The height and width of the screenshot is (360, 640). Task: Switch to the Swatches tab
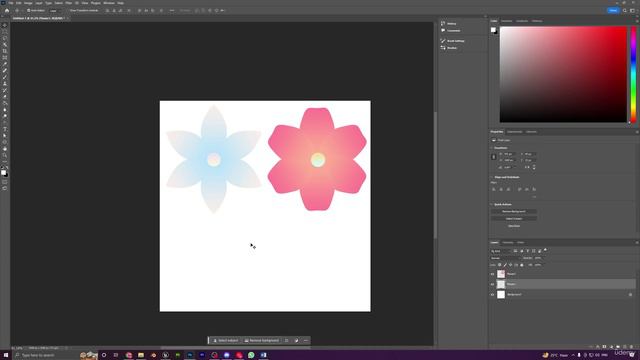pos(507,21)
